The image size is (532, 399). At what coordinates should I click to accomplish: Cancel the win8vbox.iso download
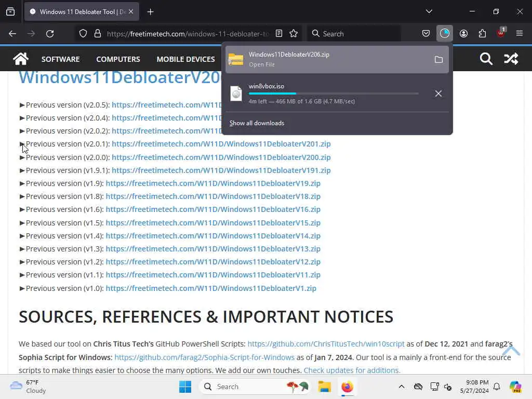pyautogui.click(x=438, y=94)
